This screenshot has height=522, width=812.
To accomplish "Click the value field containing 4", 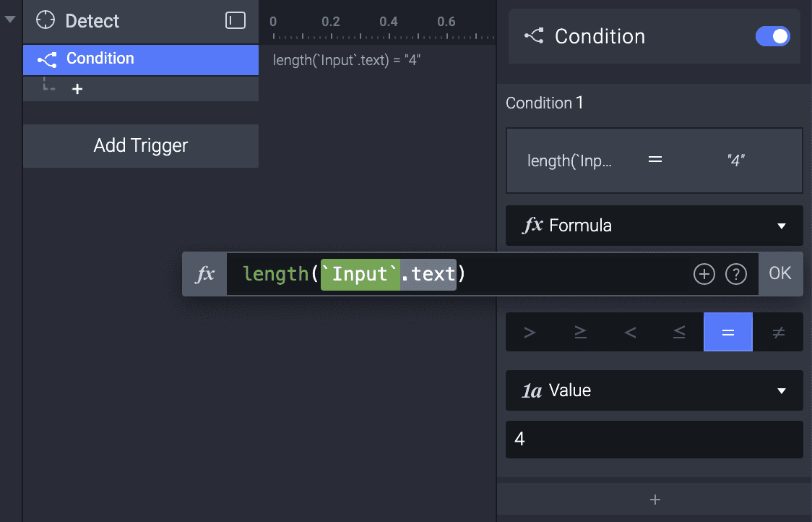I will coord(654,439).
